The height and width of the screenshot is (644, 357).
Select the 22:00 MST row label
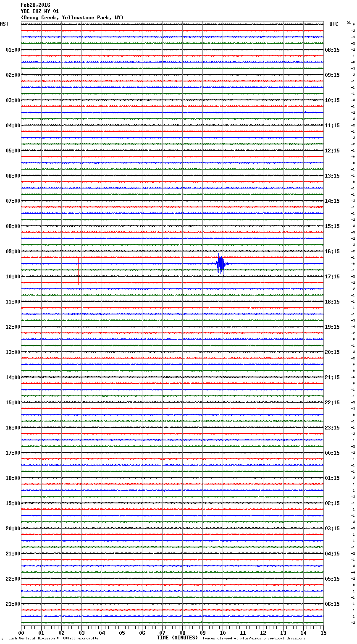point(13,579)
